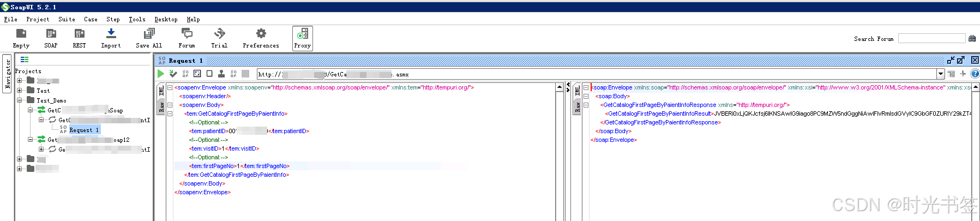Click the response viewer scrollbar up arrow

(x=976, y=87)
